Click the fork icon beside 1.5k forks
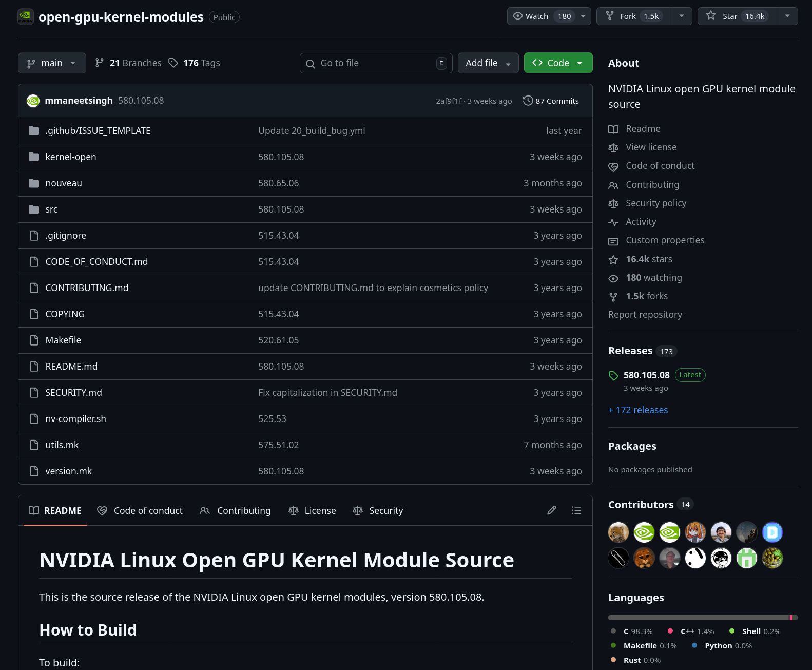This screenshot has width=812, height=670. (613, 296)
